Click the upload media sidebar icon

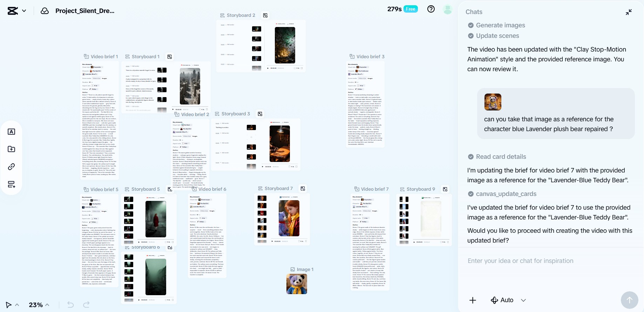coord(11,149)
